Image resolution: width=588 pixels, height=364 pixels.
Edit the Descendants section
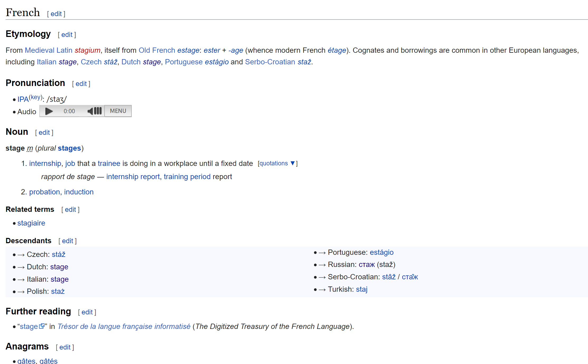click(x=68, y=241)
